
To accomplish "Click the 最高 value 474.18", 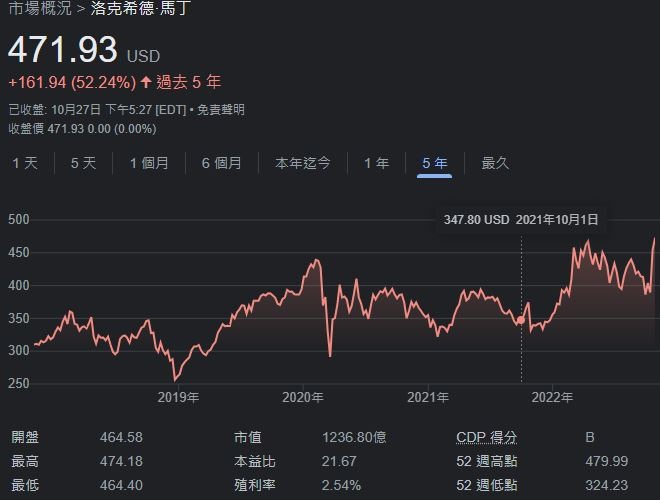I will click(121, 462).
